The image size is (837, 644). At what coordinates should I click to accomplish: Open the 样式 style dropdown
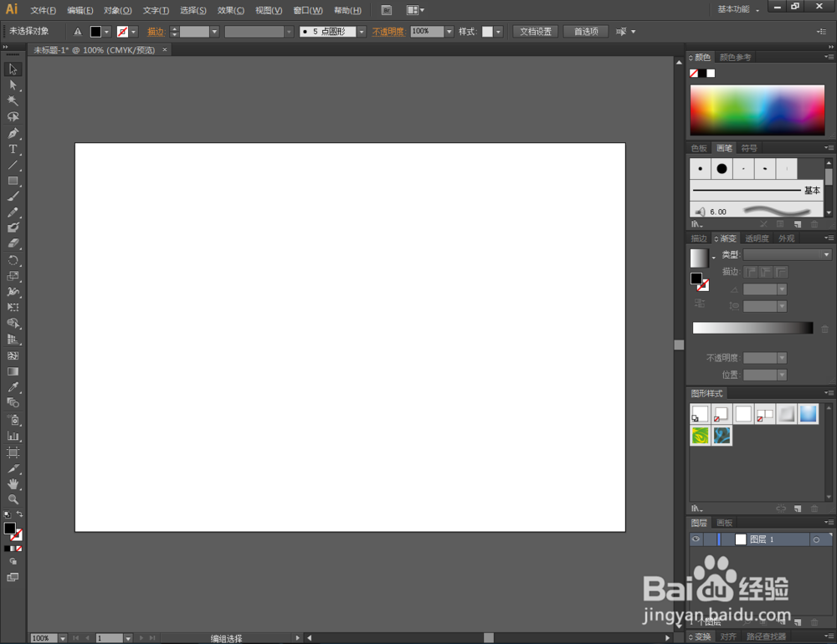(498, 32)
